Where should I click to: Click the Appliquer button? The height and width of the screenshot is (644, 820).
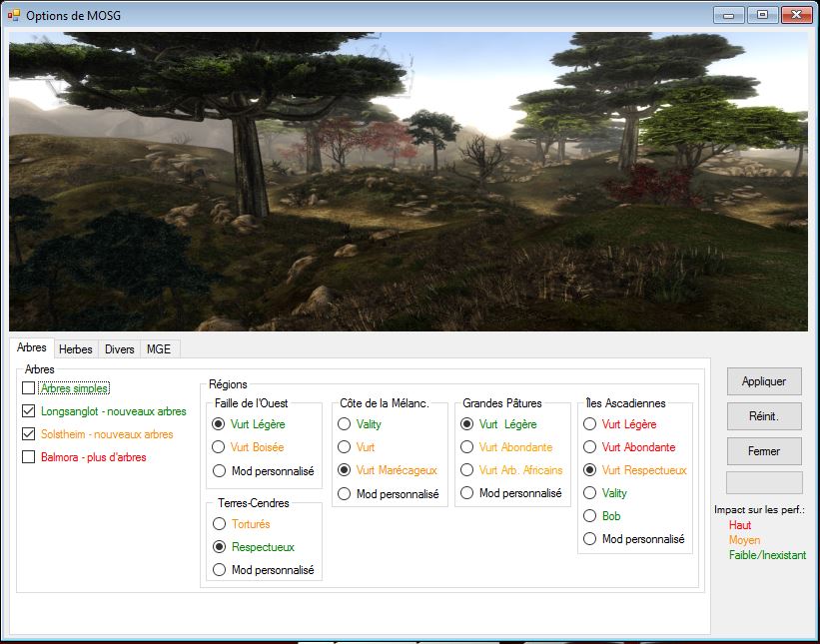click(x=764, y=381)
